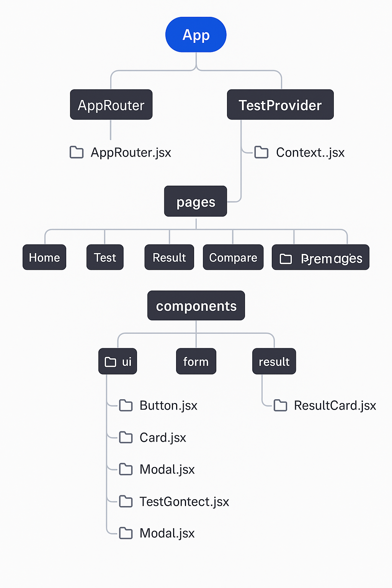Select the Result page node
The height and width of the screenshot is (588, 392).
click(x=169, y=257)
